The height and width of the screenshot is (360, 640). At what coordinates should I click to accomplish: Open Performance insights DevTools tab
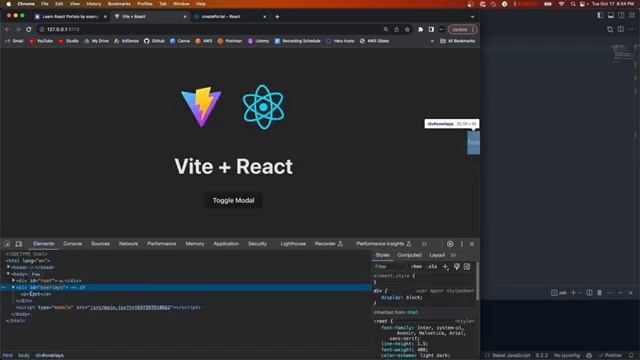pos(384,244)
